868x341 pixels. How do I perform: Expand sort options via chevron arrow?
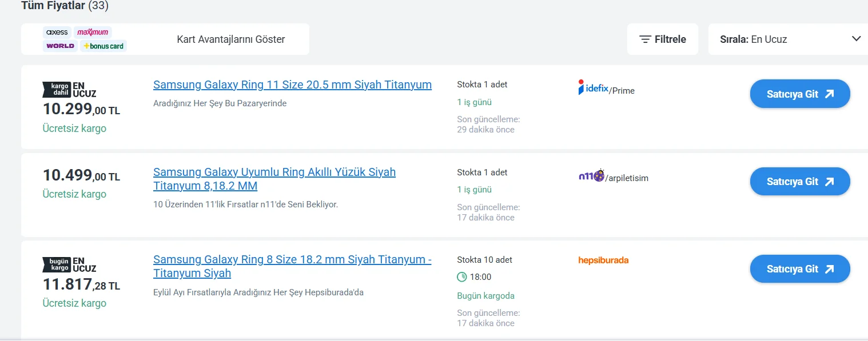(856, 39)
